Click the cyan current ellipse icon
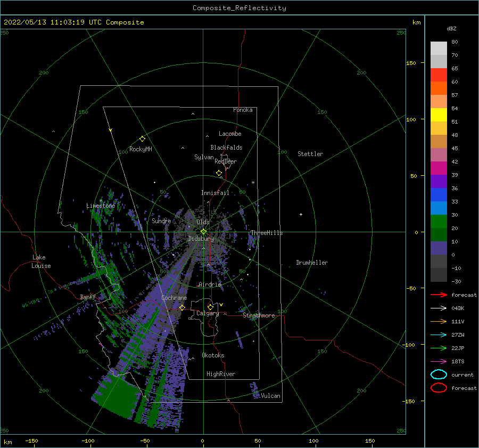This screenshot has width=479, height=448. point(439,374)
